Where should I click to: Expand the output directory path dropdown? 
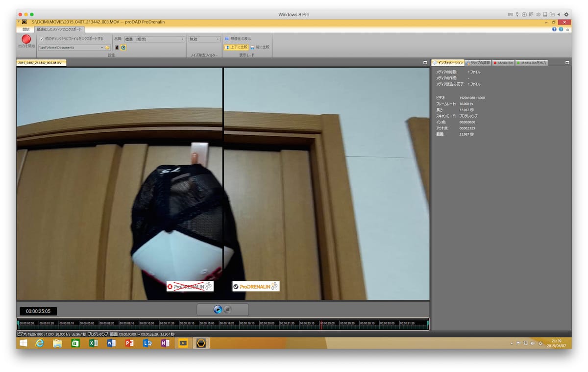102,48
